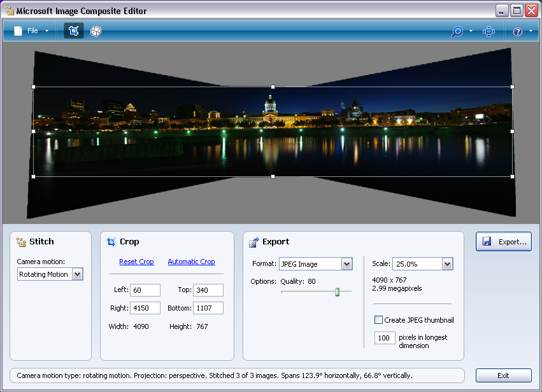Image resolution: width=542 pixels, height=392 pixels.
Task: Expand the zoom options arrow
Action: click(x=471, y=31)
